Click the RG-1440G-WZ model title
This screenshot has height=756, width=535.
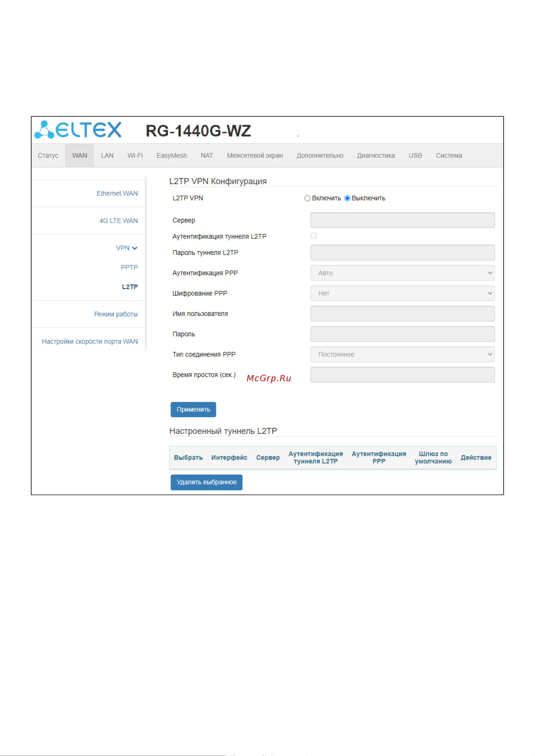point(198,131)
